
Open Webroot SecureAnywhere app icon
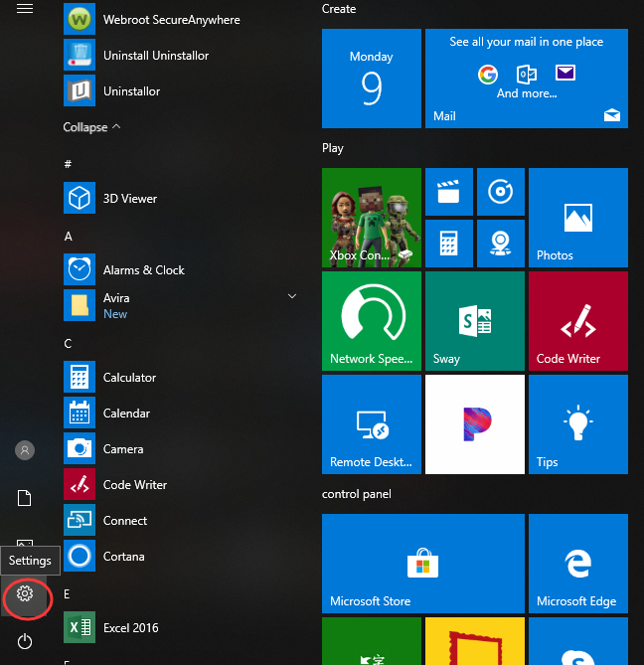pos(80,20)
